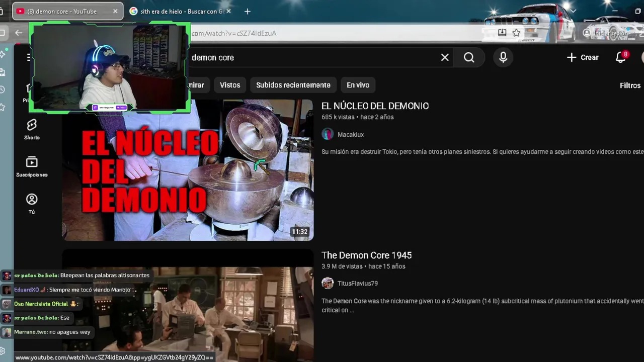Open the Tú profile section
The width and height of the screenshot is (644, 362).
(x=32, y=204)
